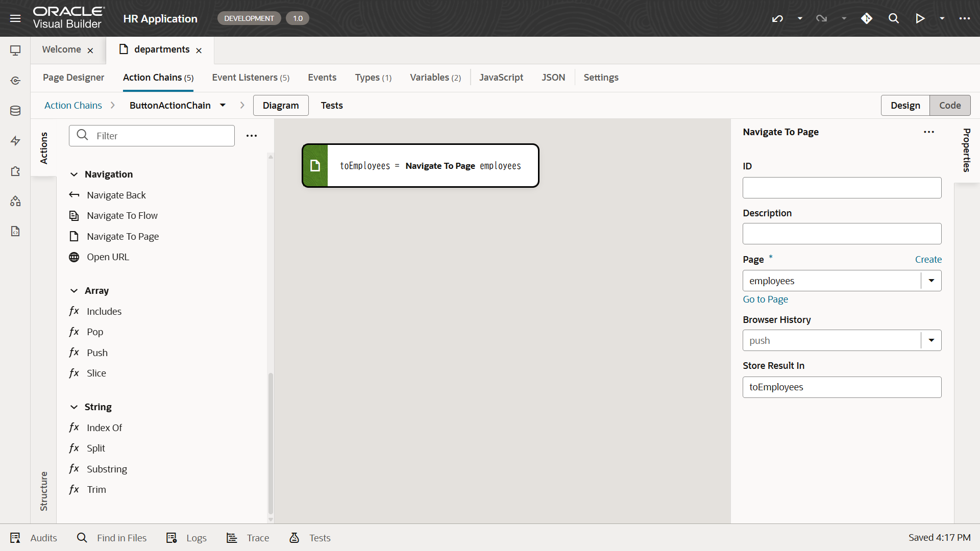This screenshot has width=980, height=551.
Task: Open the Components puzzle icon in sidebar
Action: [15, 171]
